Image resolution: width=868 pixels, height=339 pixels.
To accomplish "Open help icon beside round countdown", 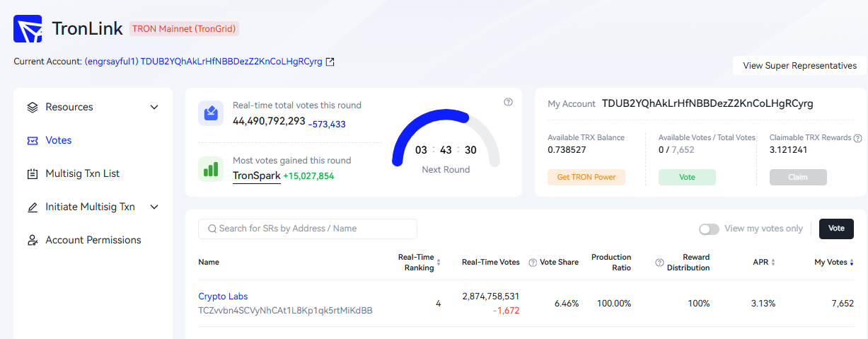I will point(508,102).
